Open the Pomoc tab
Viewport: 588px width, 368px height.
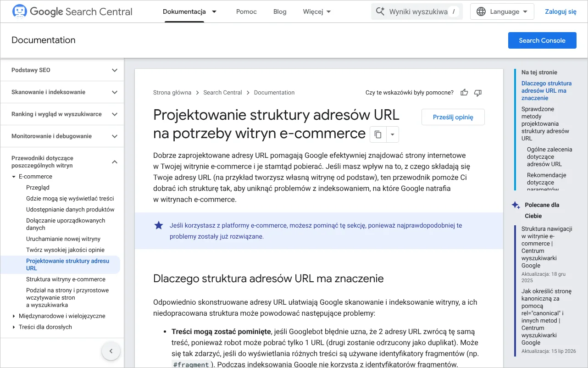click(x=246, y=11)
